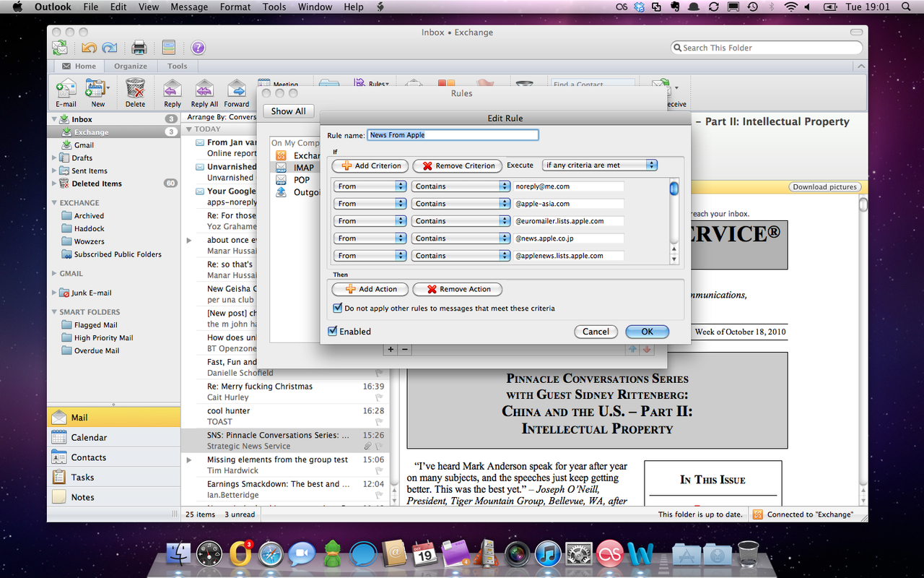
Task: Open Safari from the Dock
Action: pyautogui.click(x=271, y=553)
